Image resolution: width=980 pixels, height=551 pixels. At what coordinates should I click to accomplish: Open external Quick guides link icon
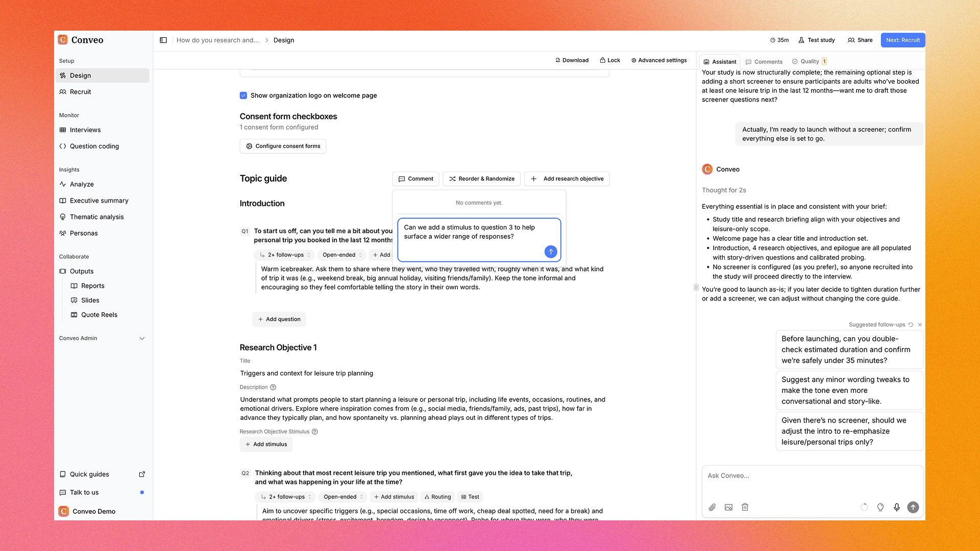click(x=142, y=474)
